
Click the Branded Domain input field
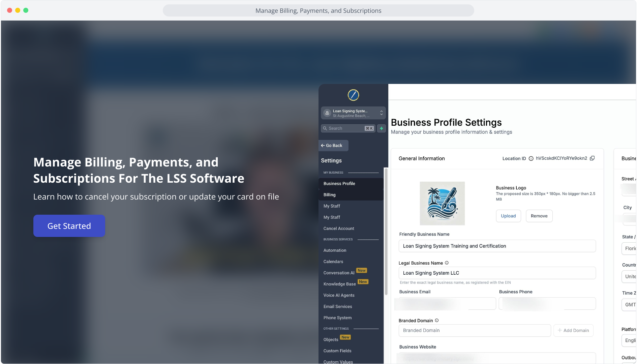(475, 331)
